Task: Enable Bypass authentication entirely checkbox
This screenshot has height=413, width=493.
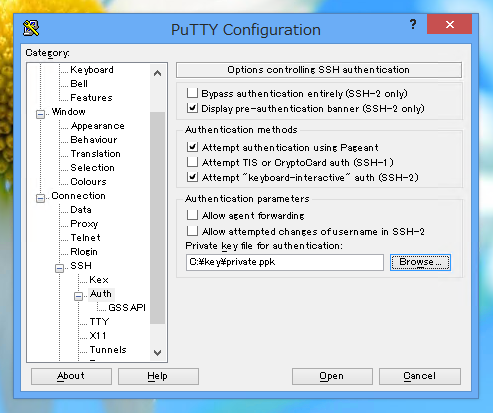Action: 192,93
